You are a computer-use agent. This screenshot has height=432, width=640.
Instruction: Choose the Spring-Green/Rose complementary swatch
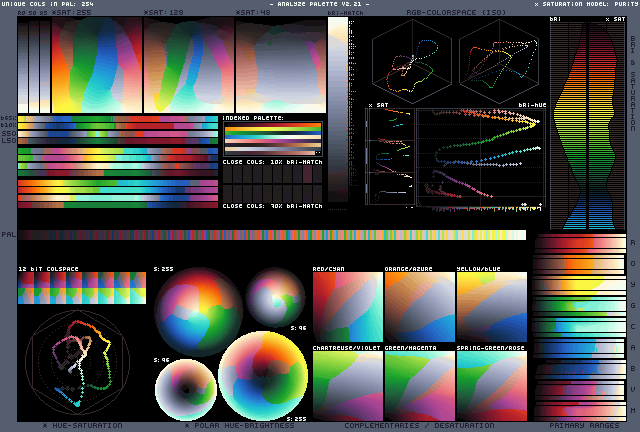coord(491,386)
